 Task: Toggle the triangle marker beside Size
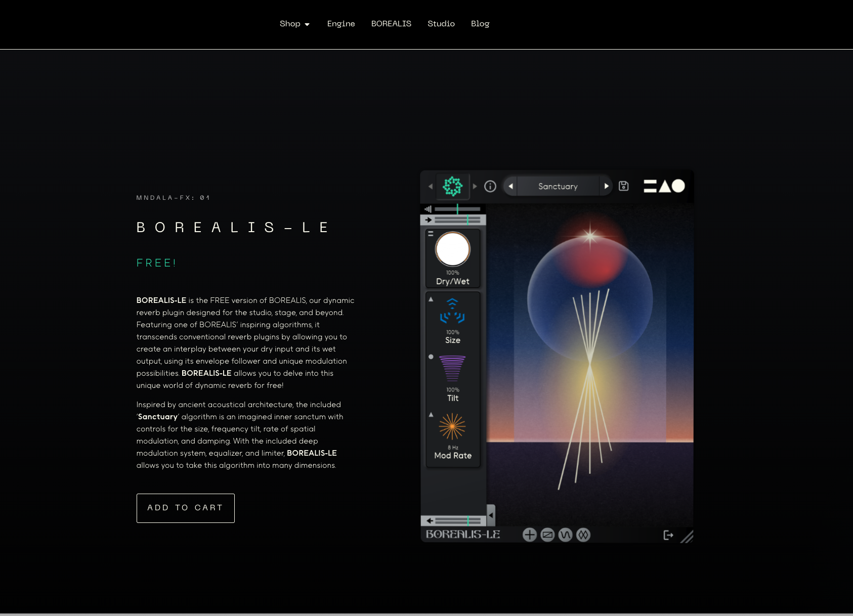(431, 299)
